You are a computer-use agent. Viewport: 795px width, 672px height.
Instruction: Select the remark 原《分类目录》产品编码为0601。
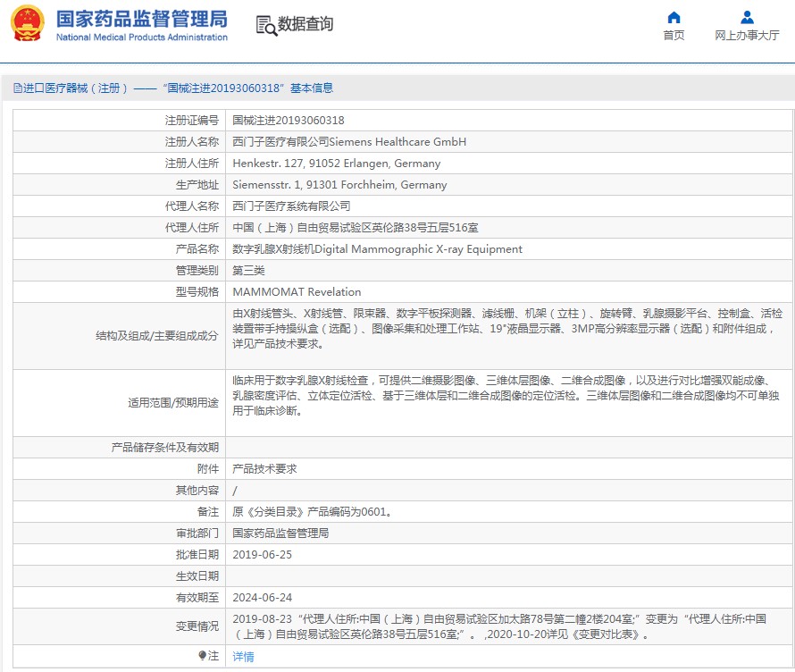[313, 512]
